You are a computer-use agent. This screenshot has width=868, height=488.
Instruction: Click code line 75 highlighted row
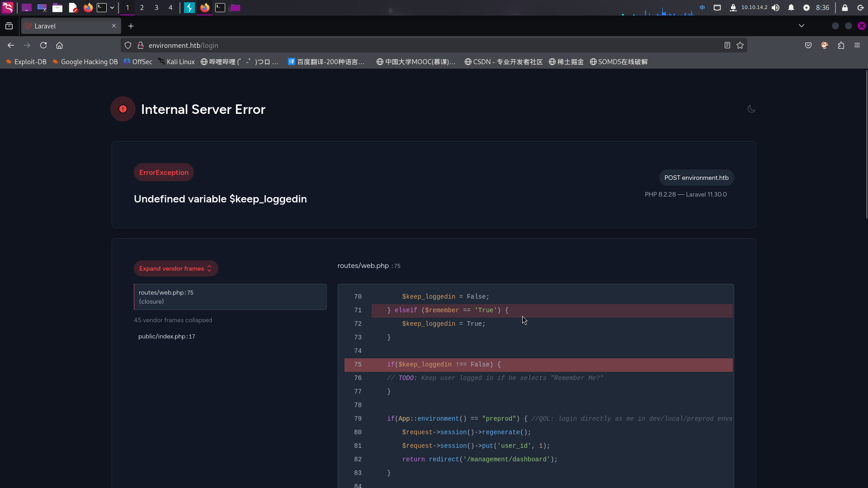coord(538,365)
